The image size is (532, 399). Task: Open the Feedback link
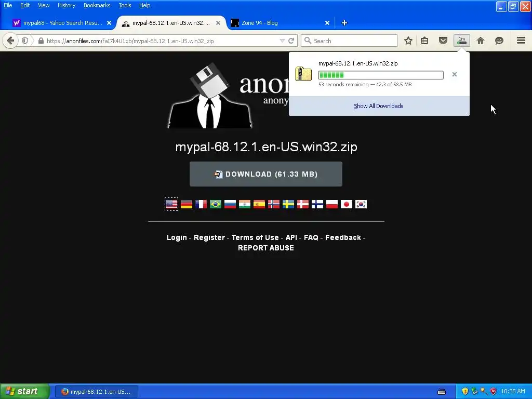click(x=343, y=237)
